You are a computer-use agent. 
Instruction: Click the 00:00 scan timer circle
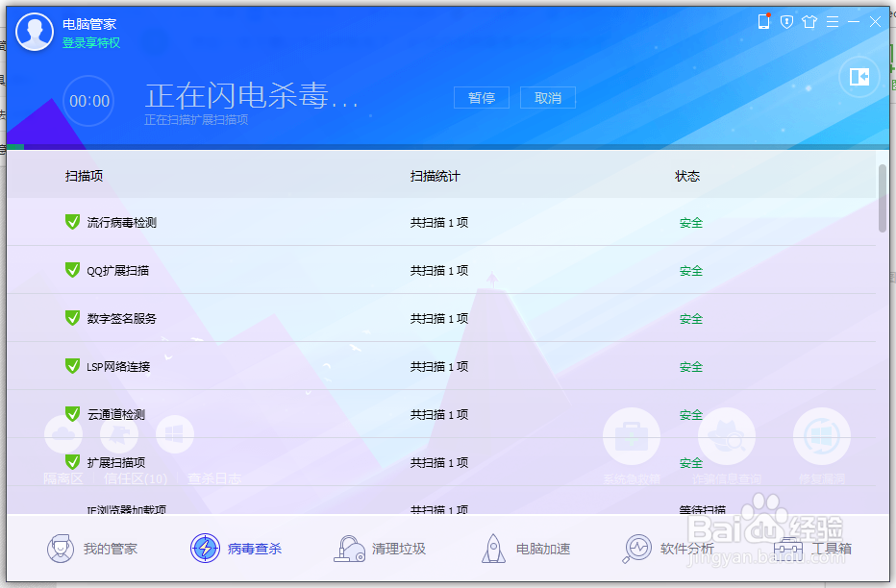coord(89,101)
